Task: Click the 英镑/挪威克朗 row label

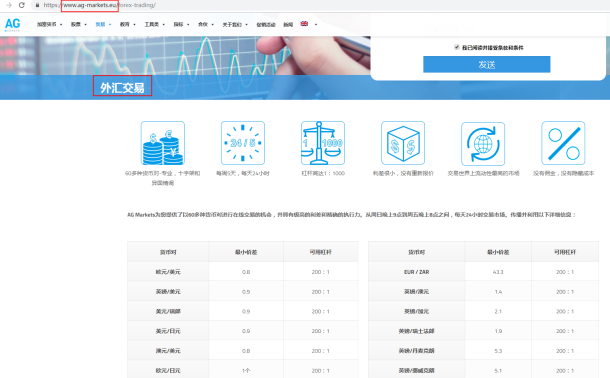Action: (x=416, y=371)
